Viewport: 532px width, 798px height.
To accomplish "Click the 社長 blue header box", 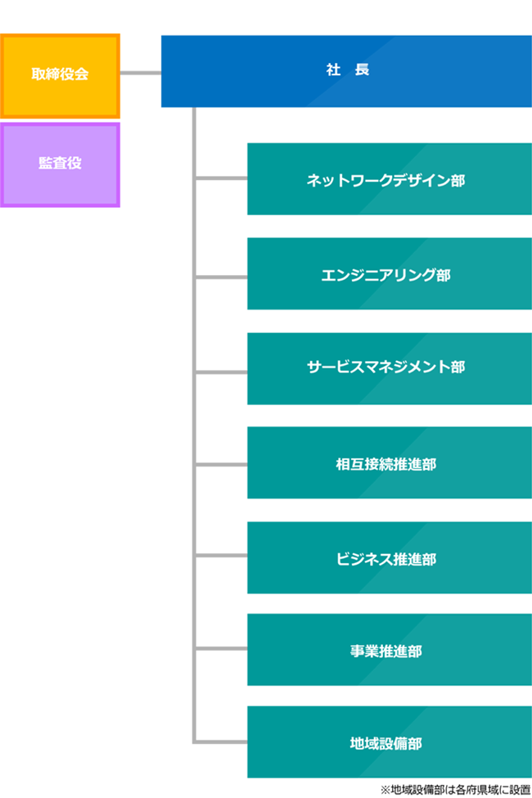I will (x=346, y=71).
